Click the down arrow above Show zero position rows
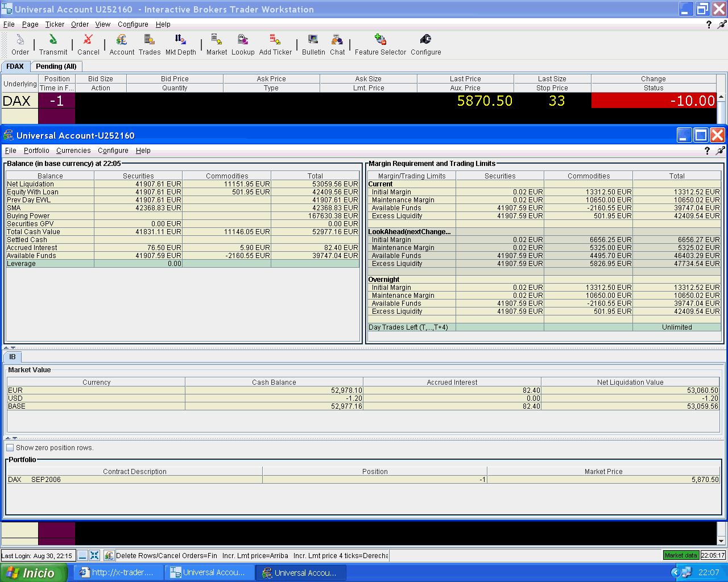Viewport: 728px width, 582px height. [x=15, y=438]
